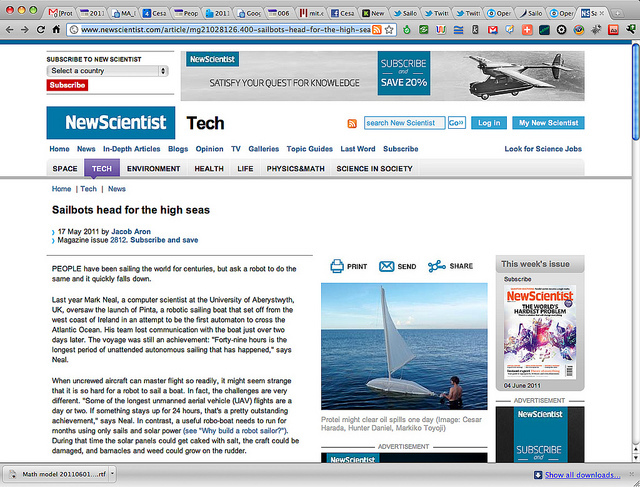Click the NewScientist logo
The image size is (640, 487).
pos(111,123)
